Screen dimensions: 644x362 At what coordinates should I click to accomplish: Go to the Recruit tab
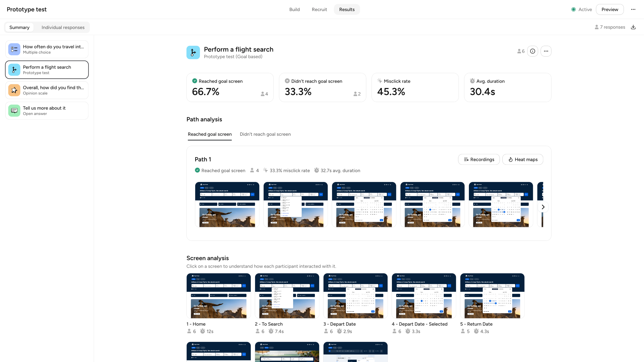coord(319,10)
